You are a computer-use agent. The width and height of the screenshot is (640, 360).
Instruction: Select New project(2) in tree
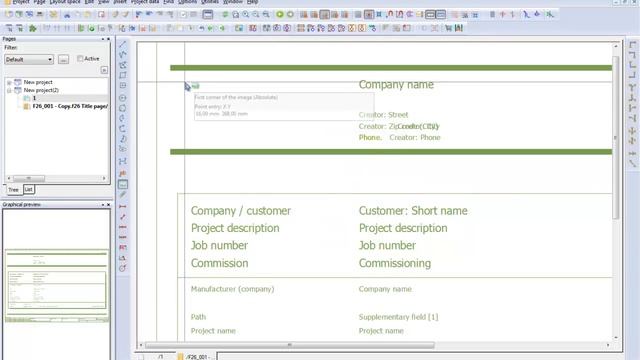coord(41,90)
